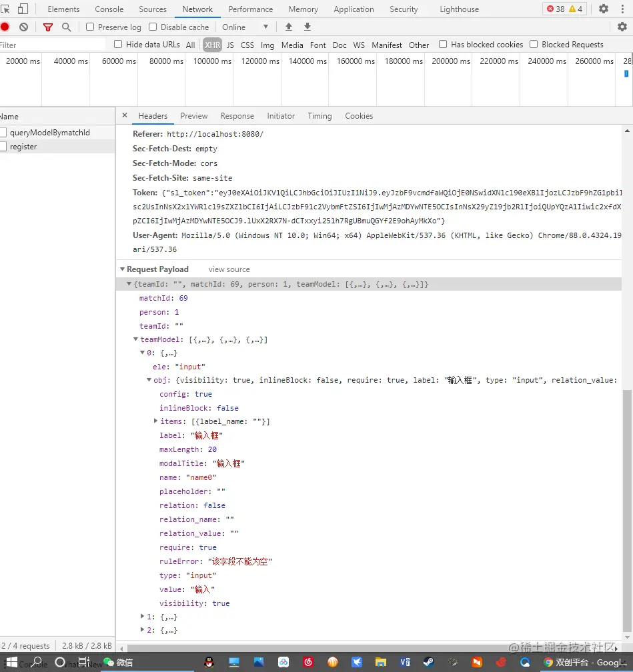This screenshot has width=633, height=672.
Task: Open WeChat from the taskbar
Action: (118, 663)
